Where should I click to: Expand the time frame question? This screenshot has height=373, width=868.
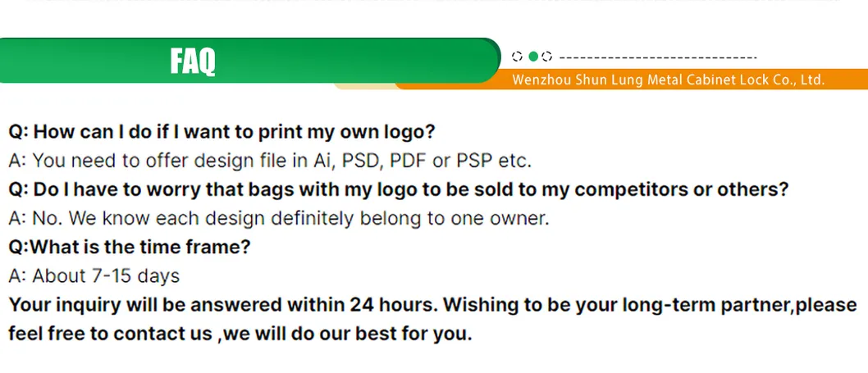[129, 247]
